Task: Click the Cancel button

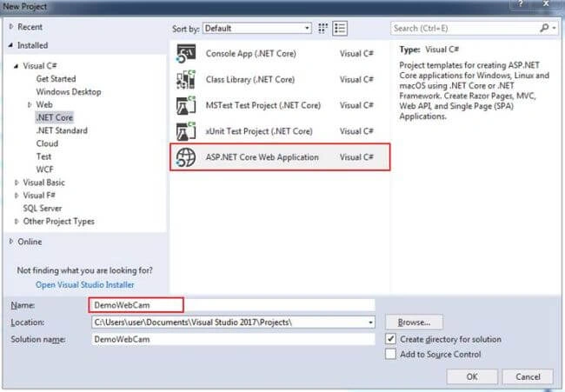Action: pyautogui.click(x=528, y=377)
